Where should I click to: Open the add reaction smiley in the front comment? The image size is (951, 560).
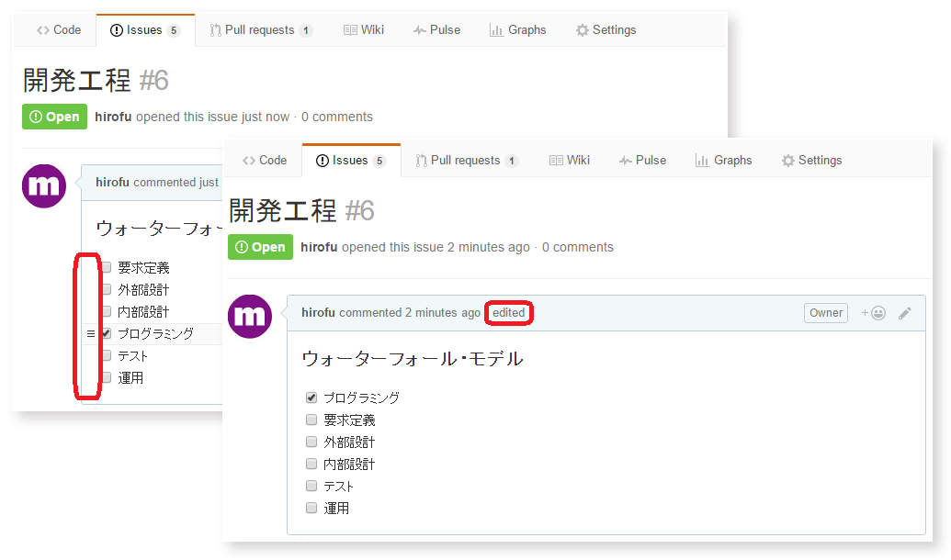[873, 313]
